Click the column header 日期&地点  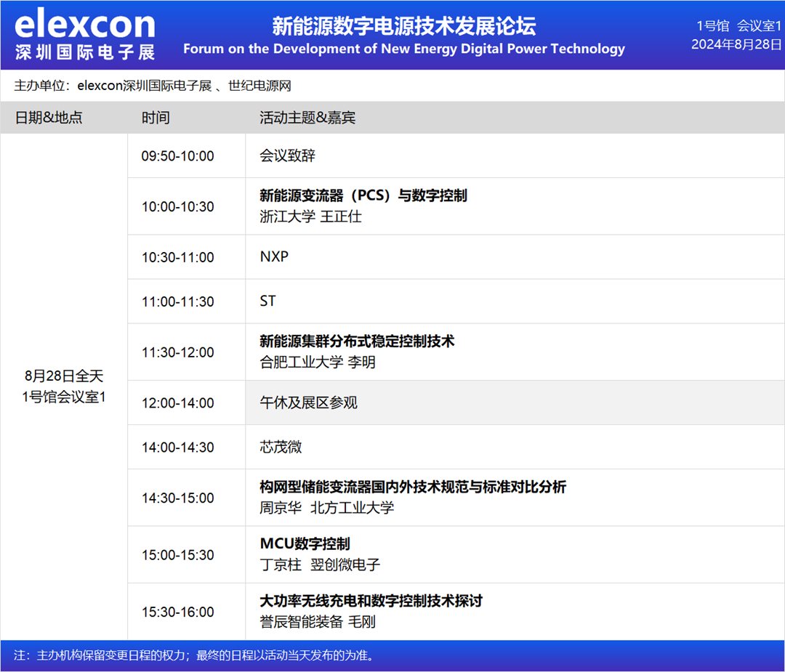(49, 118)
